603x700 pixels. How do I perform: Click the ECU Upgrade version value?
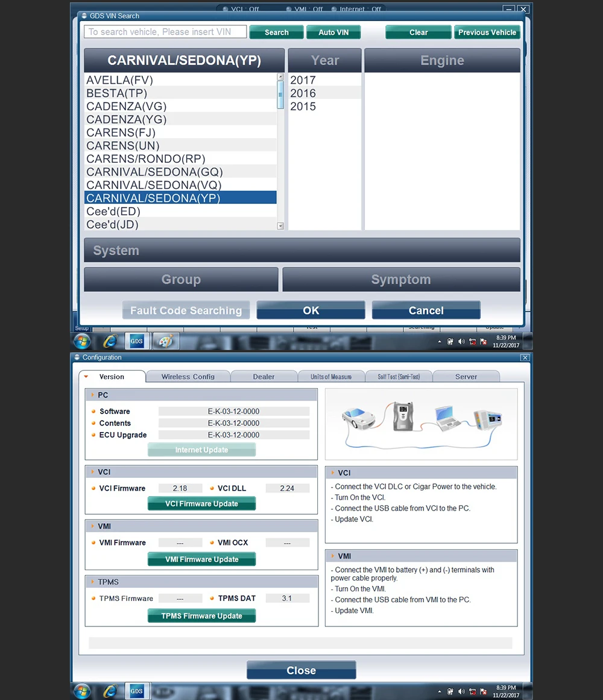coord(234,435)
